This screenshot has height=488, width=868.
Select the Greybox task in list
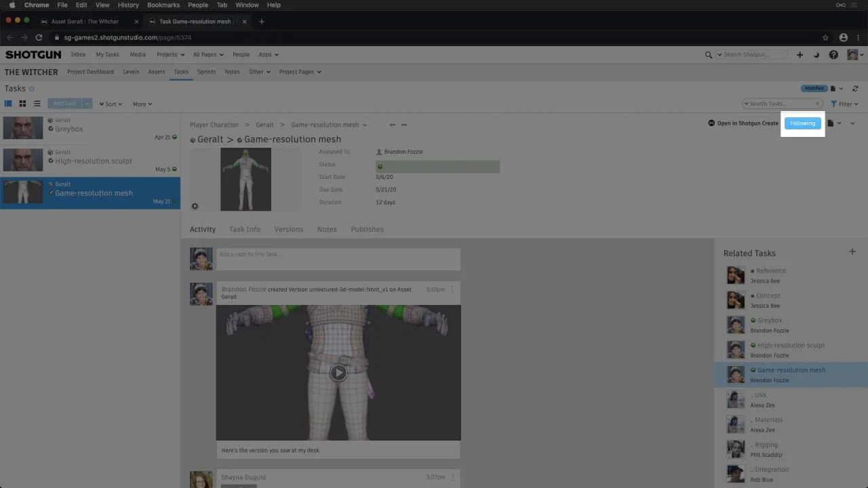click(x=90, y=128)
